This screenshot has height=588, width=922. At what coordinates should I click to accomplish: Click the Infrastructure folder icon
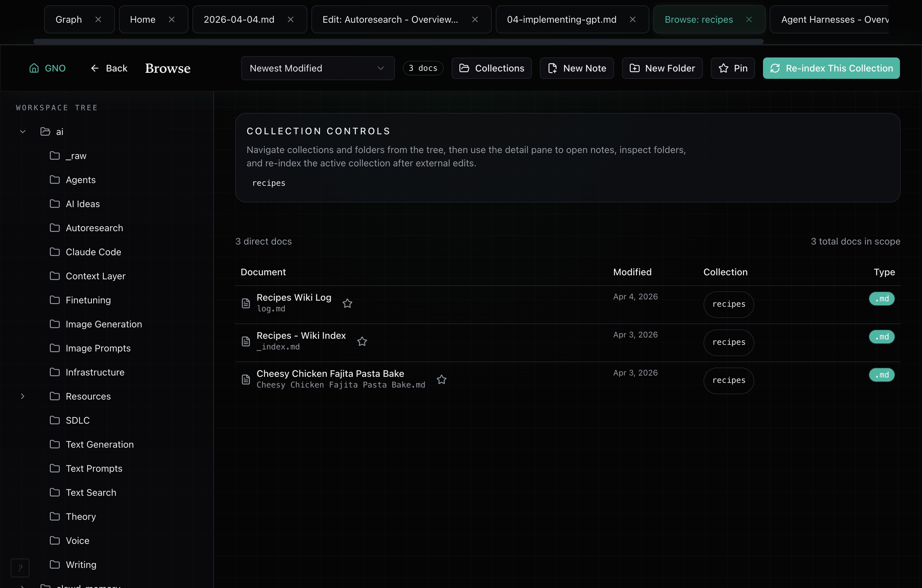click(55, 372)
